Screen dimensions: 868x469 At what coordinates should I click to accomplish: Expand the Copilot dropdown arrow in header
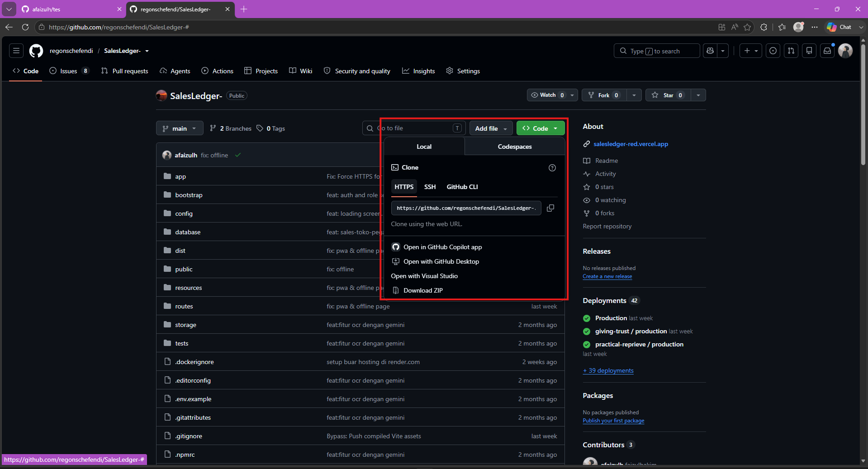tap(723, 51)
